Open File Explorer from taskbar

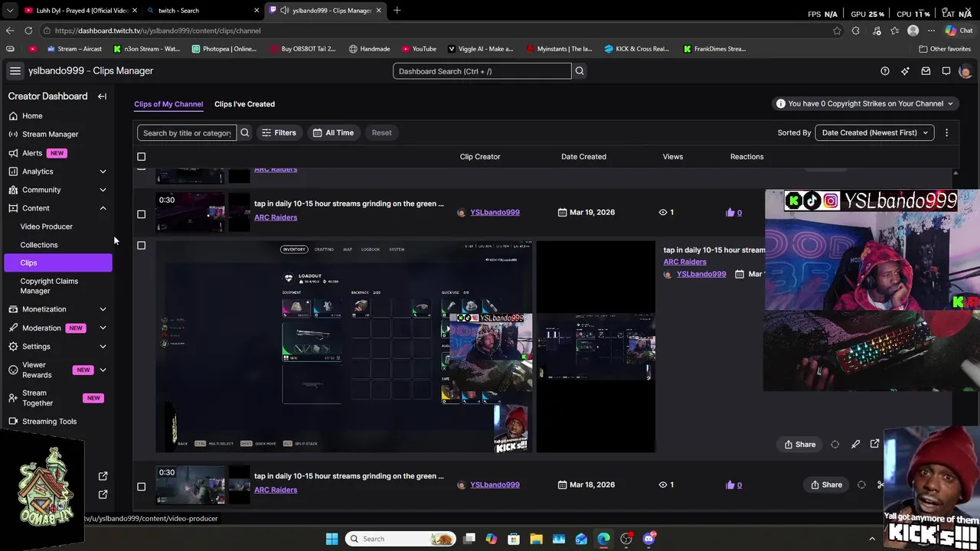(x=536, y=539)
